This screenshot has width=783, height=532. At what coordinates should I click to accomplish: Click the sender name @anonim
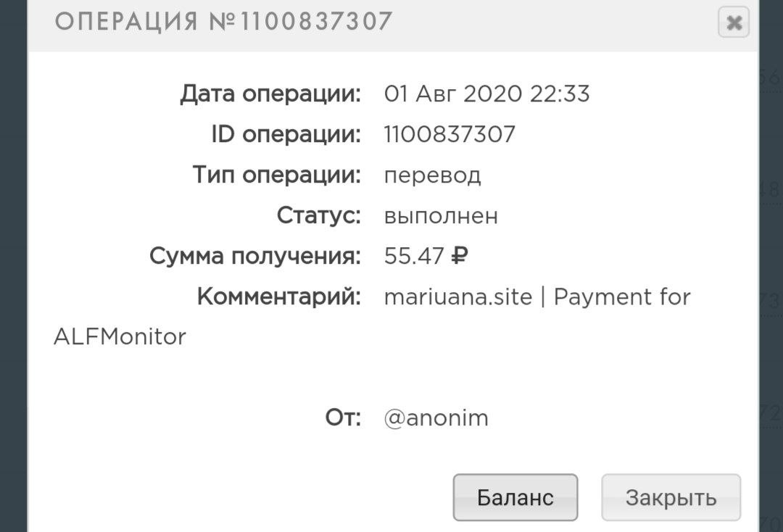point(436,418)
